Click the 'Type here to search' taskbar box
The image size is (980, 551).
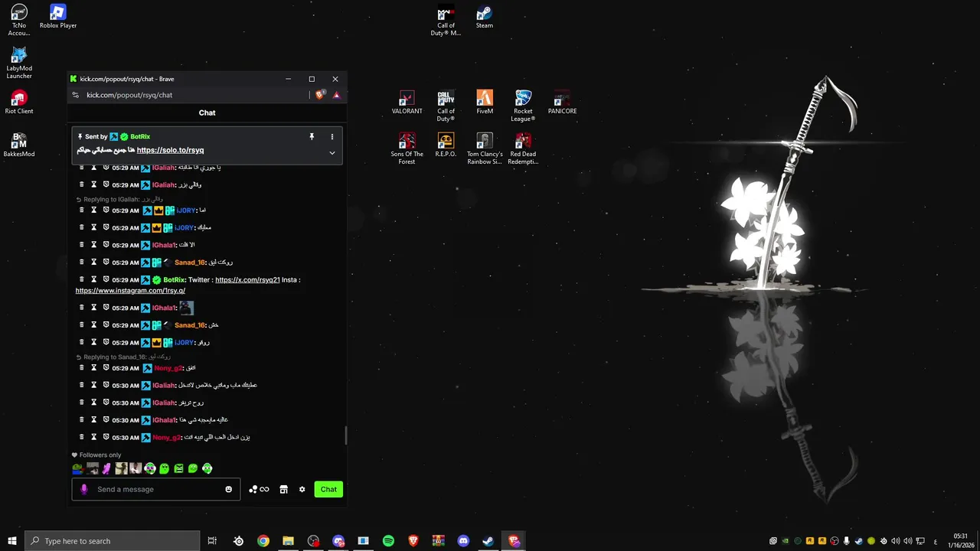pos(112,541)
